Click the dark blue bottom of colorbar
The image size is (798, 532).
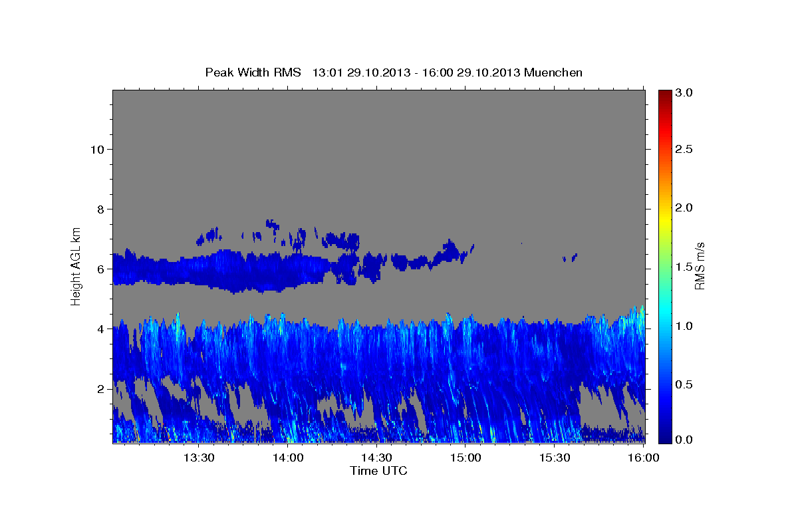(x=664, y=437)
